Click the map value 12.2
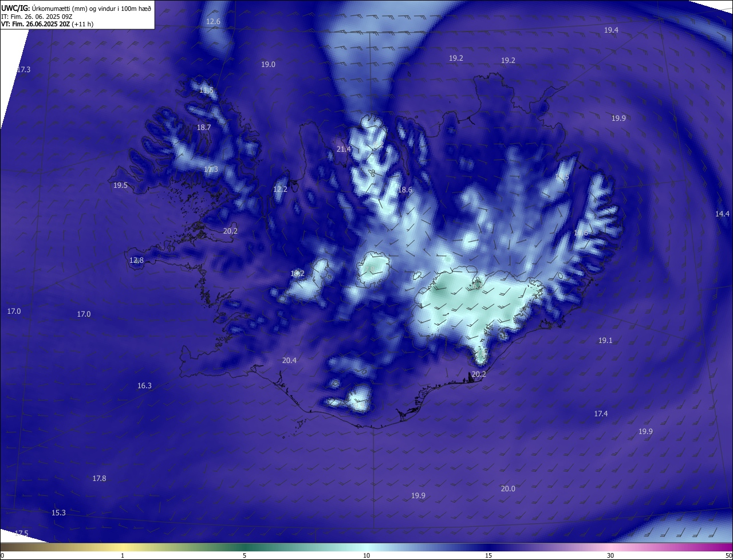Screen dimensions: 733x560 280,189
